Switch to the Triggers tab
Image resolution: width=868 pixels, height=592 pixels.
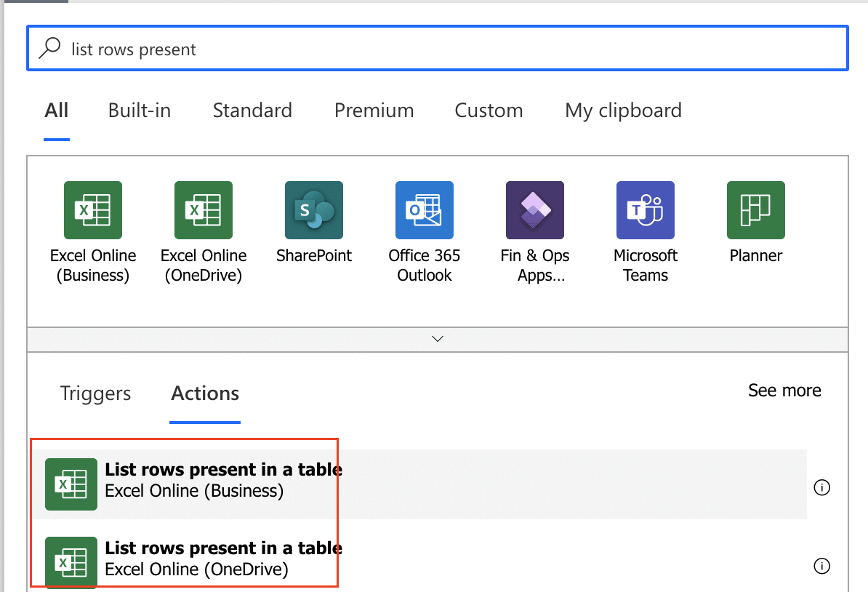95,393
